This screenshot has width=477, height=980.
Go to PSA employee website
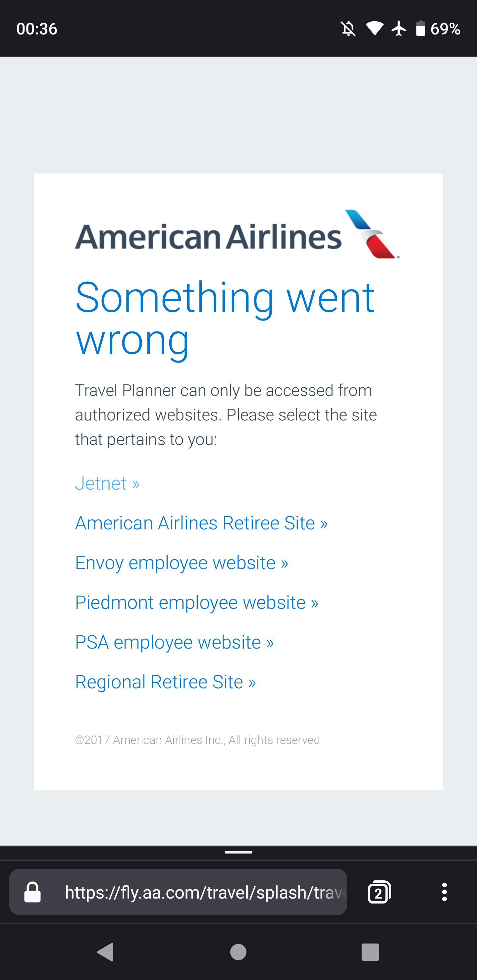174,643
